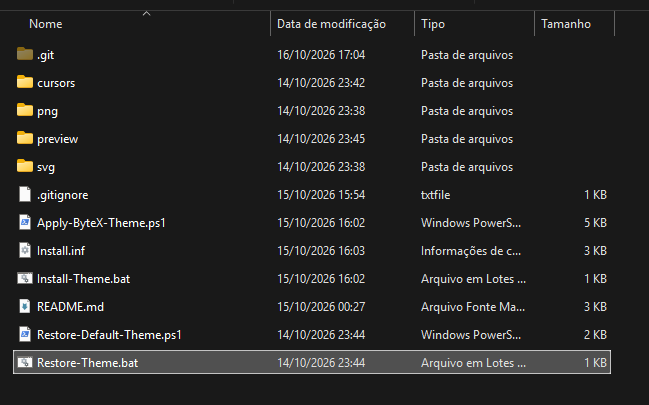The image size is (649, 405).
Task: Select the .git folder name
Action: click(46, 55)
